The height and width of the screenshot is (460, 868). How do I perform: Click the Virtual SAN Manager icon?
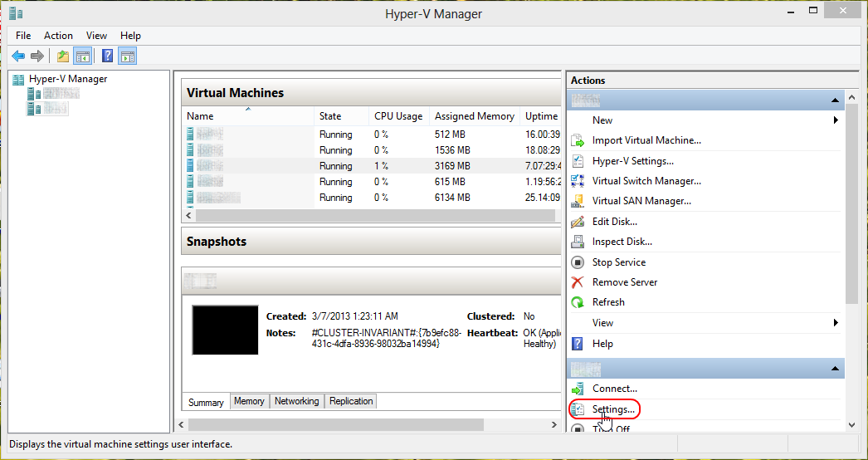[x=578, y=201]
